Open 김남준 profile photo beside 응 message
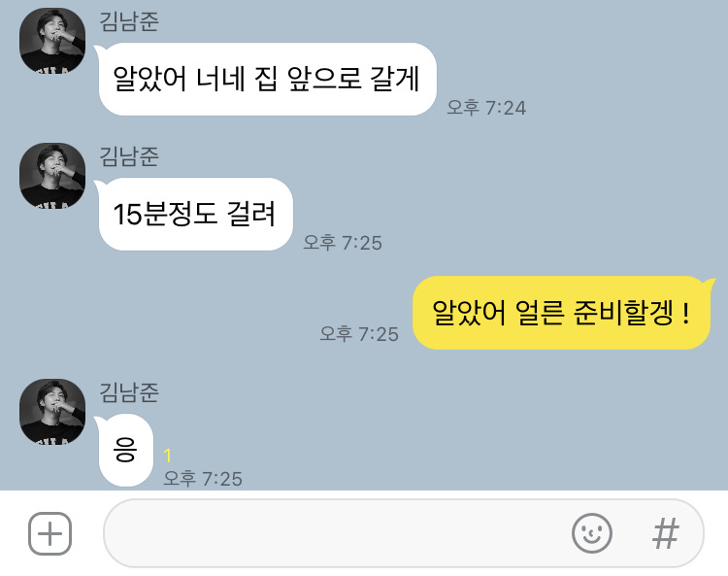This screenshot has height=576, width=728. 52,412
